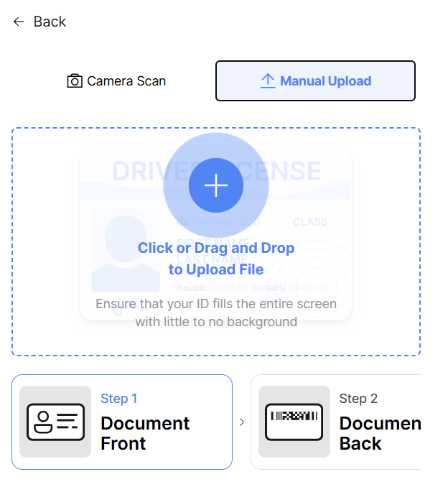Click the 'Ensure that your ID fills' hint text
Image resolution: width=448 pixels, height=482 pixels.
216,304
